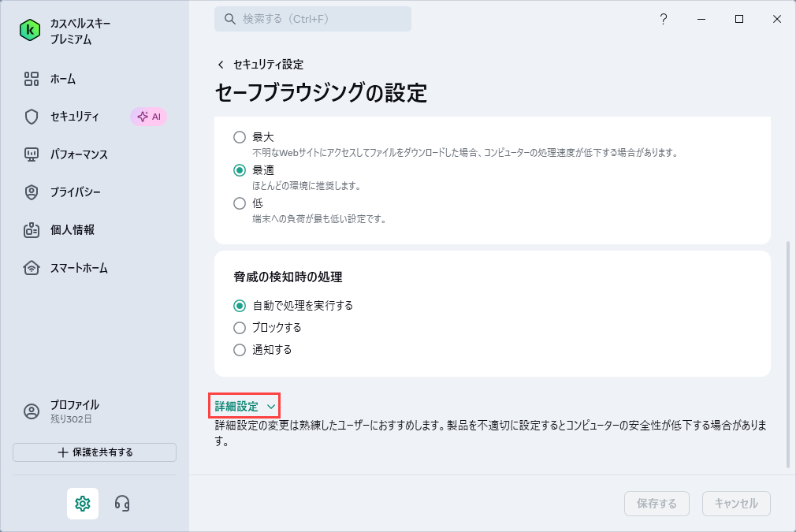Open help with the question mark icon

point(664,19)
